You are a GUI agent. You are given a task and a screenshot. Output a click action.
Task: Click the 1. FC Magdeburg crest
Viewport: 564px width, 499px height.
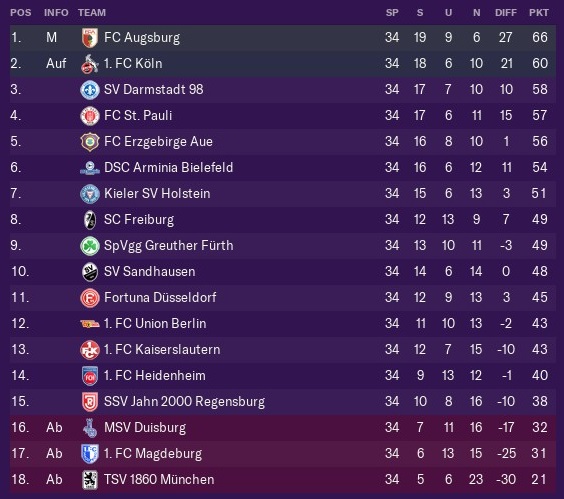pos(90,454)
